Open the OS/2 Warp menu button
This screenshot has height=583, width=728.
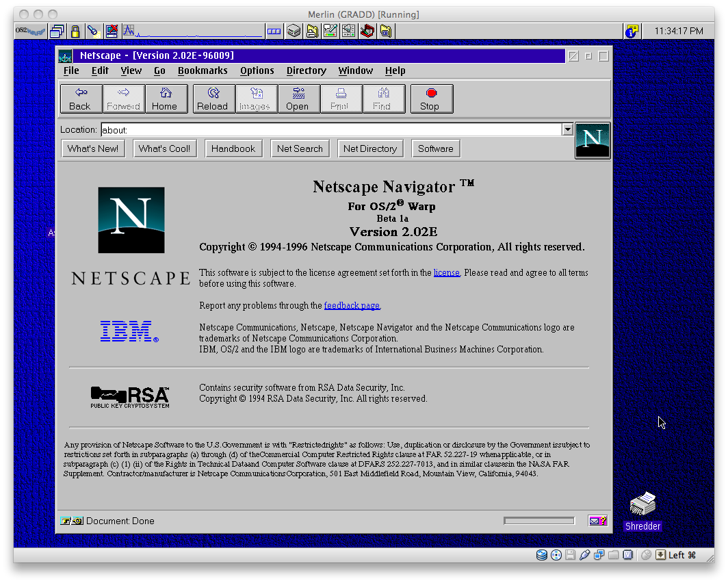coord(30,31)
